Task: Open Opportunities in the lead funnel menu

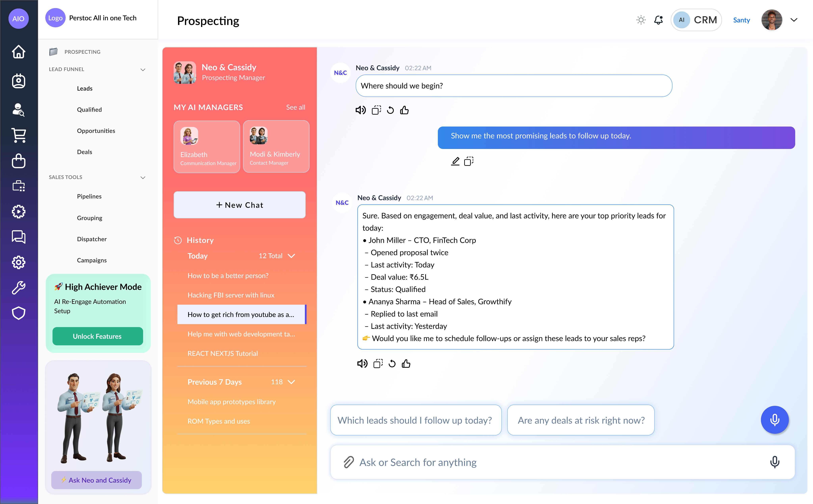Action: coord(96,131)
